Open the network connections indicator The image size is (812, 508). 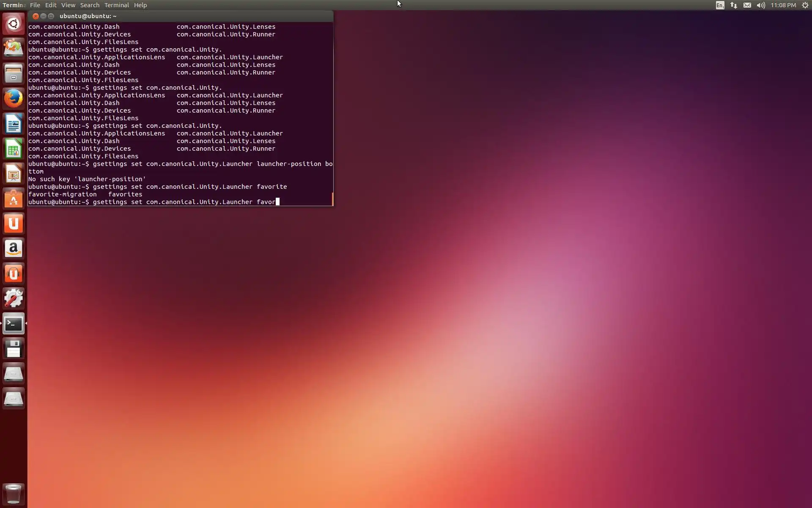coord(733,5)
